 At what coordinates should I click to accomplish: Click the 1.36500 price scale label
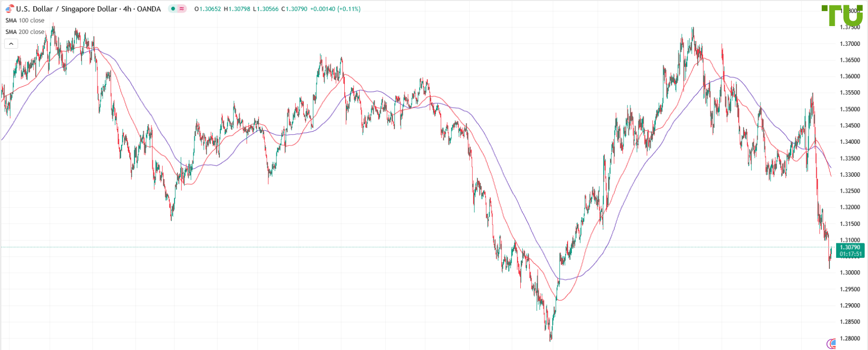point(850,60)
